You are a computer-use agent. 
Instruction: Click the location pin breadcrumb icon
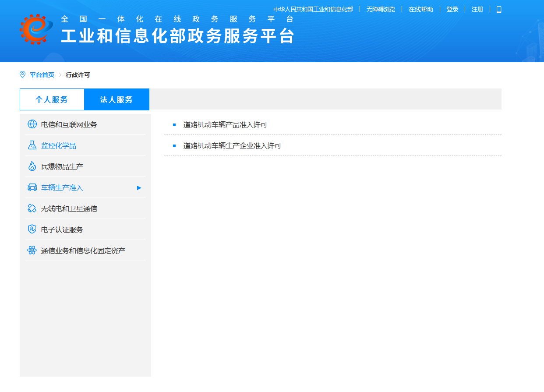(x=23, y=75)
